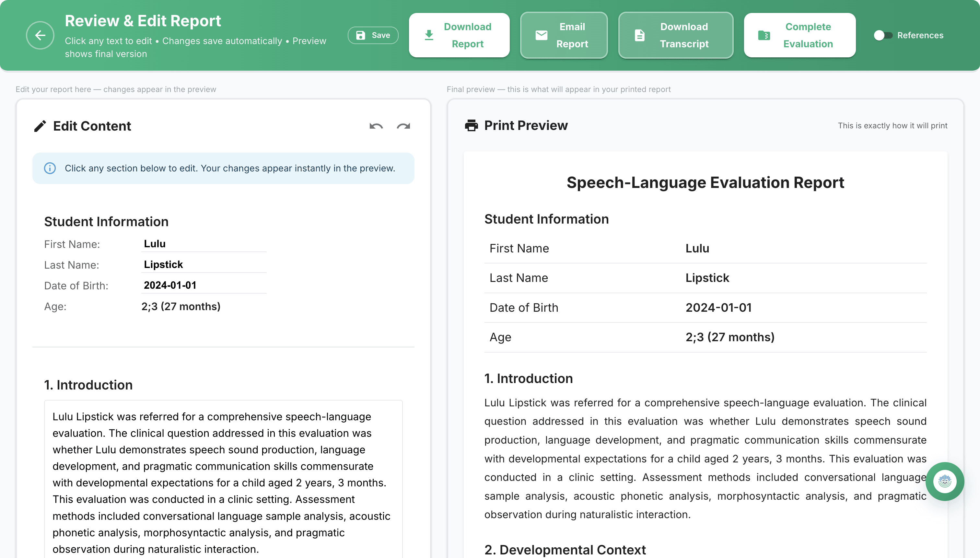Click the pencil icon beside Edit Content
This screenshot has width=980, height=558.
click(x=40, y=126)
